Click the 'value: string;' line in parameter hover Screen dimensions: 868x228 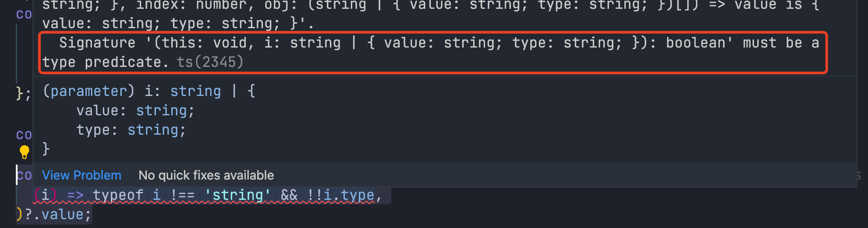click(135, 110)
